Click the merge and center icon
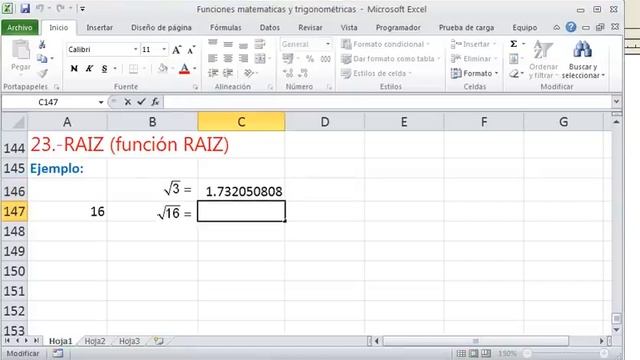This screenshot has width=640, height=360. pyautogui.click(x=260, y=59)
